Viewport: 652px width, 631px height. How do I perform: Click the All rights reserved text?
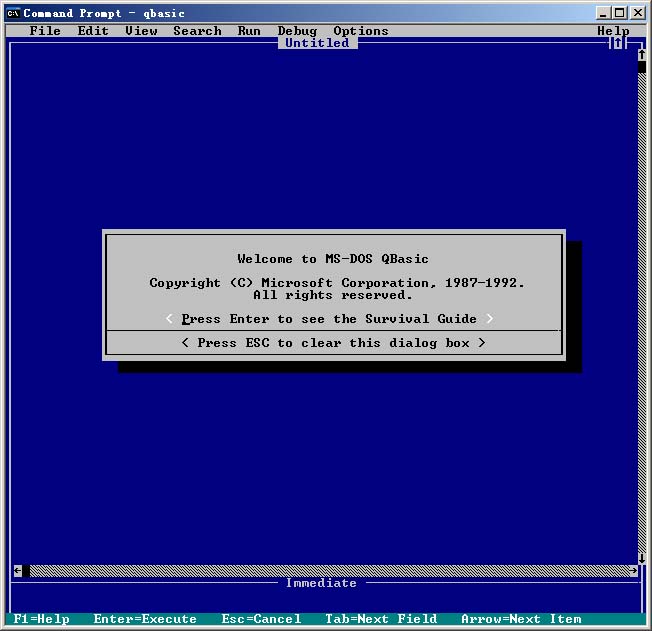pos(333,295)
